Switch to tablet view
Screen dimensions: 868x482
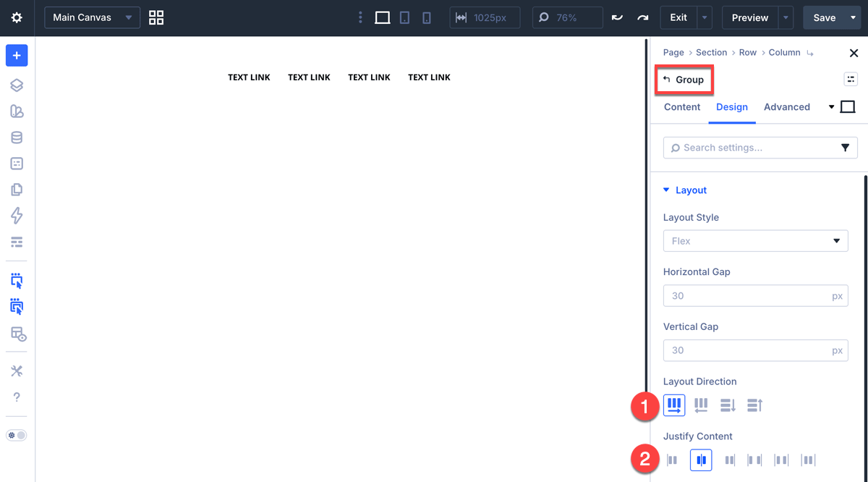coord(404,17)
